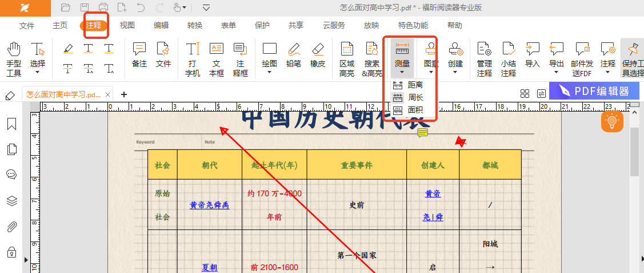Open the 文件 ribbon tab
644x273 pixels.
(x=27, y=26)
